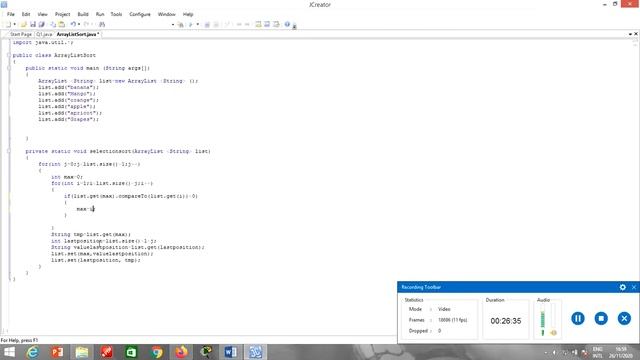Open the Configure menu
The image size is (640, 360).
pos(140,14)
